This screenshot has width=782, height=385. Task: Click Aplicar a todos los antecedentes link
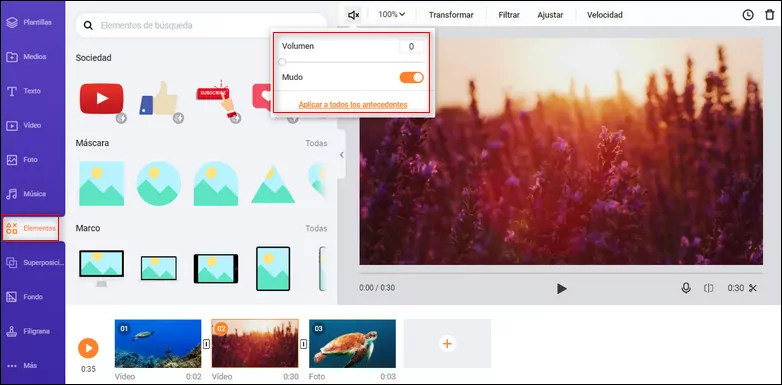[353, 105]
